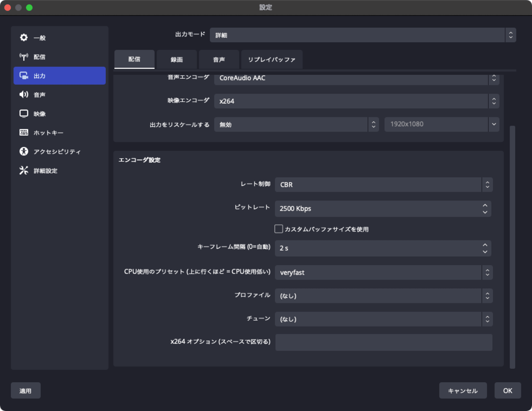
Task: Close the 設定 window with red button
Action: pyautogui.click(x=8, y=7)
